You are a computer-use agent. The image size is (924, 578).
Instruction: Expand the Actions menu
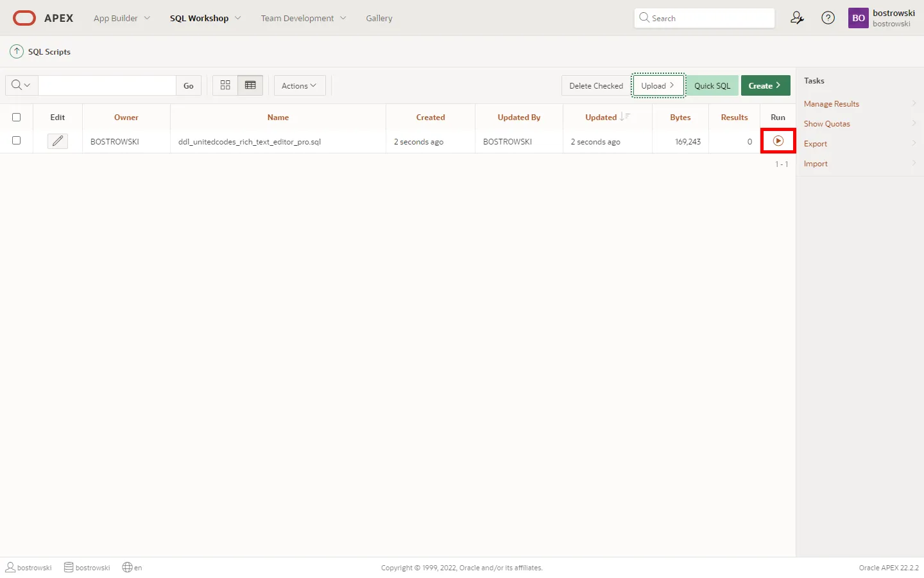(x=299, y=85)
